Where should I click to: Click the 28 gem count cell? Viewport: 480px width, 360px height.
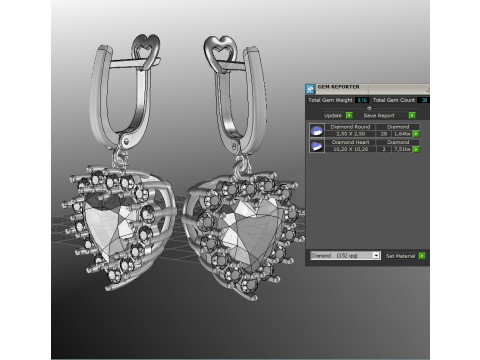click(x=384, y=134)
